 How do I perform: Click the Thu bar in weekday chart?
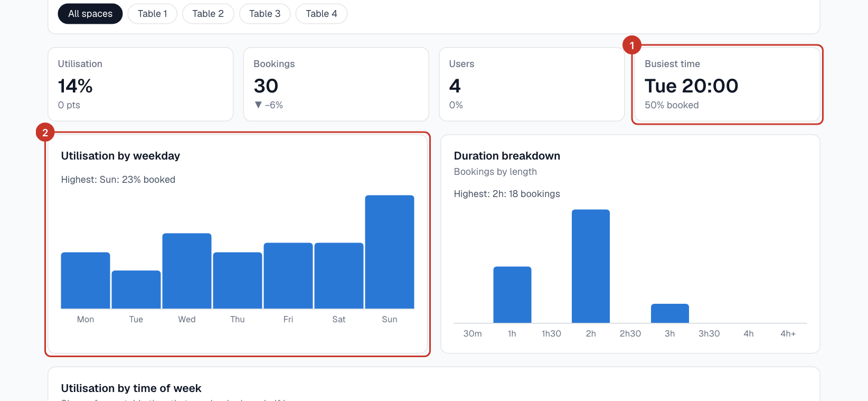[x=238, y=281]
